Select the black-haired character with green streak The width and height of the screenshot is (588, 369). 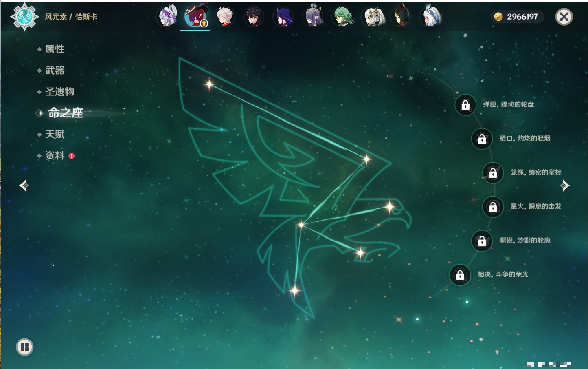(x=401, y=16)
